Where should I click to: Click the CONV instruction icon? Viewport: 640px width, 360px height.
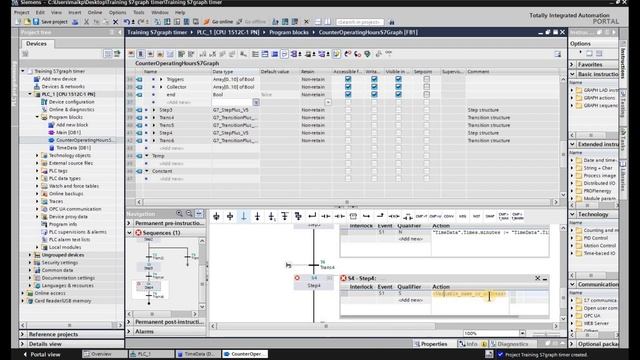[x=449, y=216]
